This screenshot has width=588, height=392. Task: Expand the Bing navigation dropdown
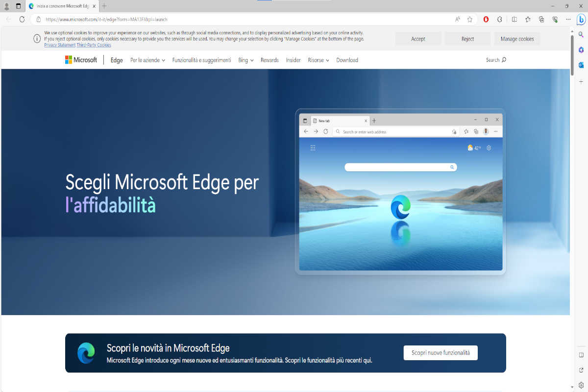tap(245, 60)
